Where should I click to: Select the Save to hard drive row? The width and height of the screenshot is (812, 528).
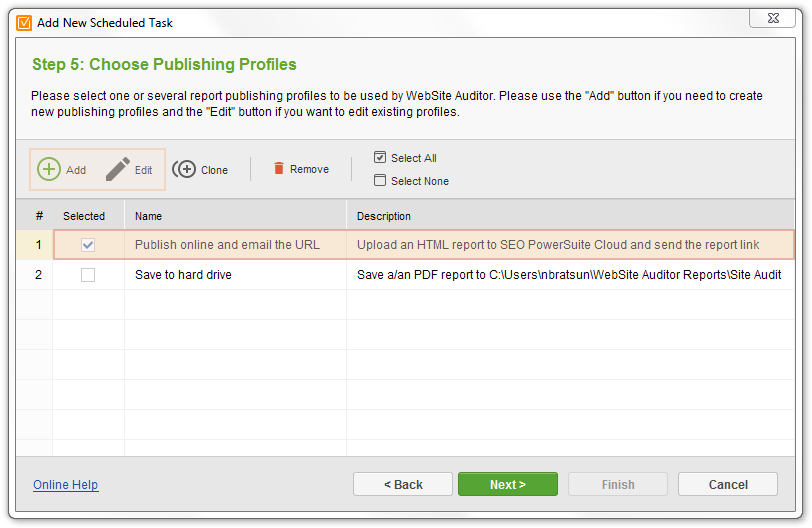click(405, 275)
